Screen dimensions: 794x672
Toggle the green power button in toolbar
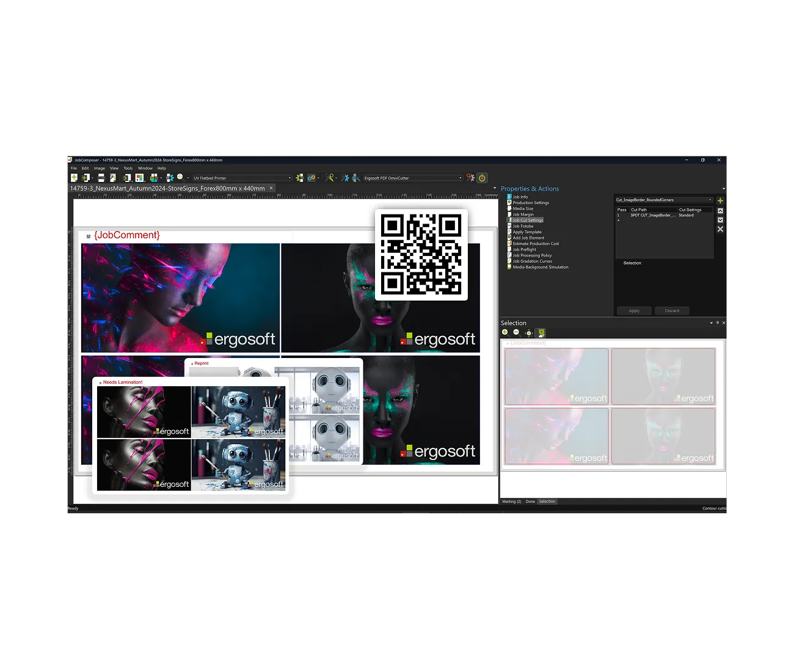point(482,178)
